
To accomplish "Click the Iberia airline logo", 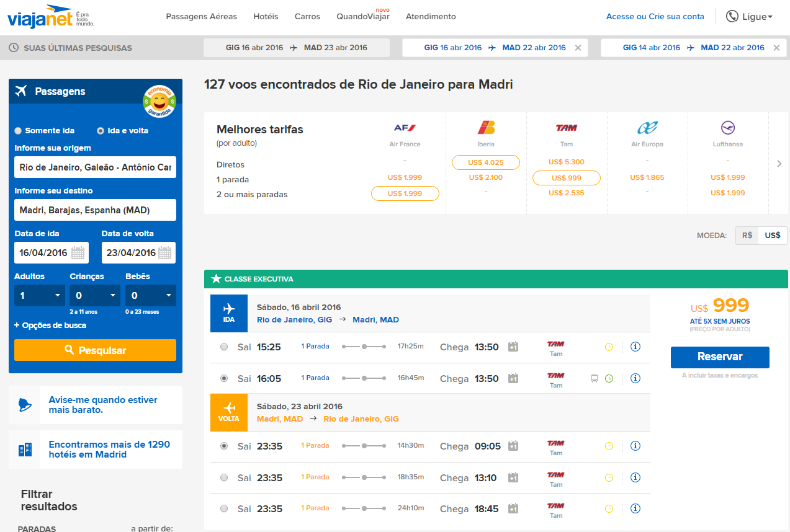I will click(486, 128).
